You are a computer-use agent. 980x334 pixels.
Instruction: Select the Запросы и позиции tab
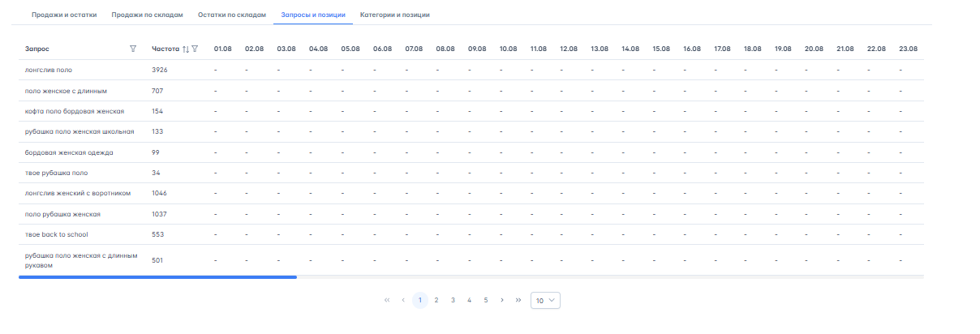point(312,15)
